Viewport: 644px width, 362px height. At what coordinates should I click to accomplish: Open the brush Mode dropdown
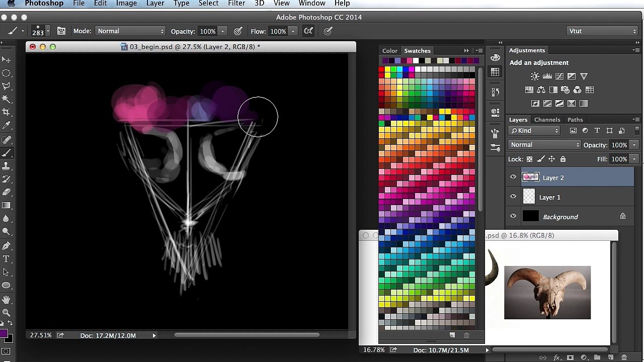pyautogui.click(x=130, y=31)
